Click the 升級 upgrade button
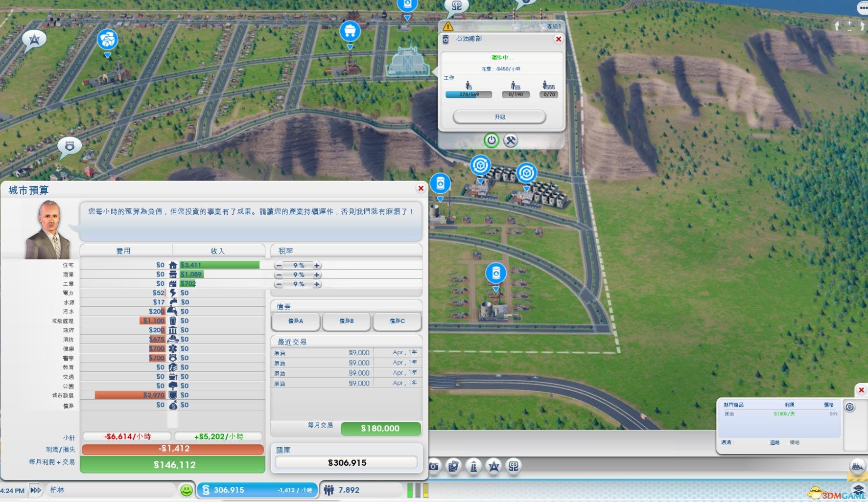This screenshot has height=502, width=868. click(x=499, y=117)
